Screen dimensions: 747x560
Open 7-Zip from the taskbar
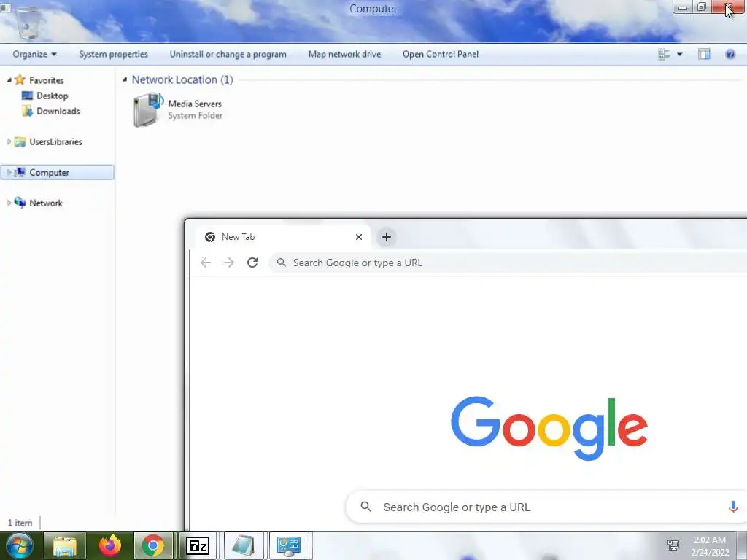[198, 545]
